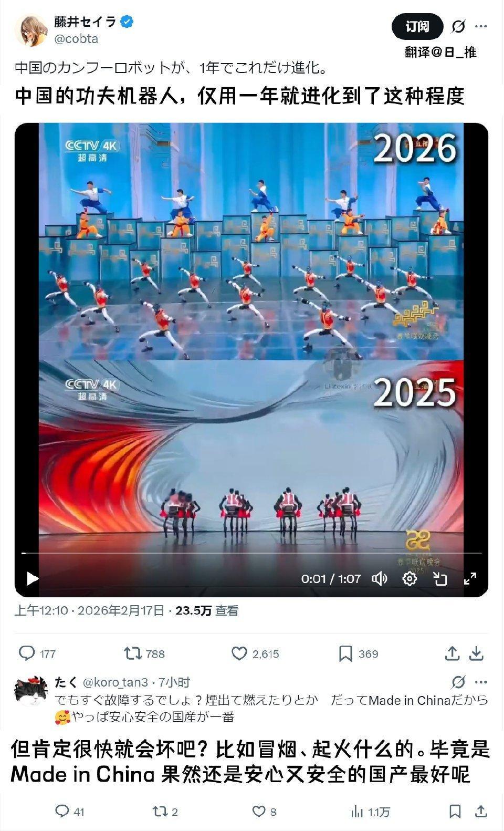The width and height of the screenshot is (504, 831).
Task: Download the post via download arrow icon
Action: click(x=476, y=653)
